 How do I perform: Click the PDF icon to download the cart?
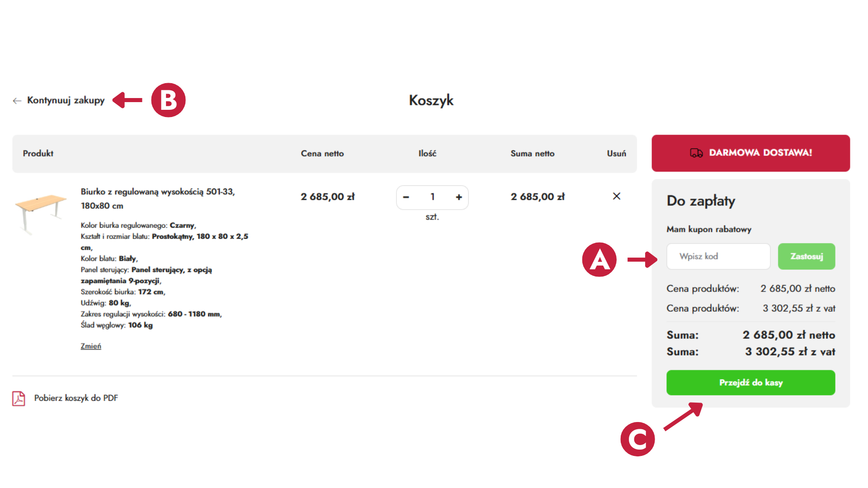[19, 398]
